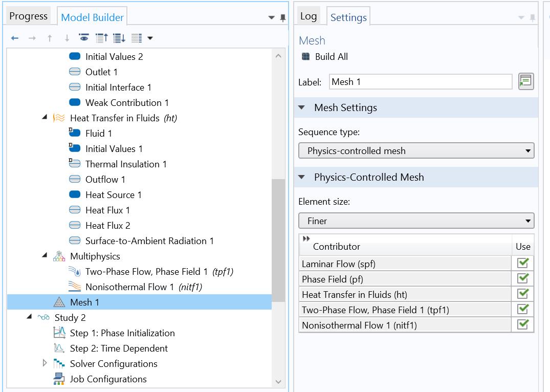
Task: Open the Element size Finer dropdown
Action: [416, 221]
